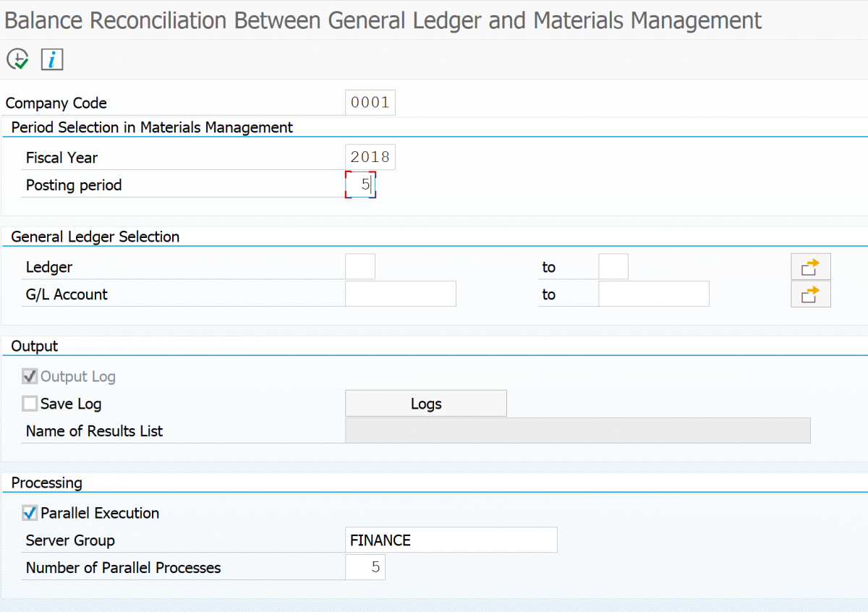Click the empty Ledger from field
Screen dimensions: 868x612
[x=359, y=266]
